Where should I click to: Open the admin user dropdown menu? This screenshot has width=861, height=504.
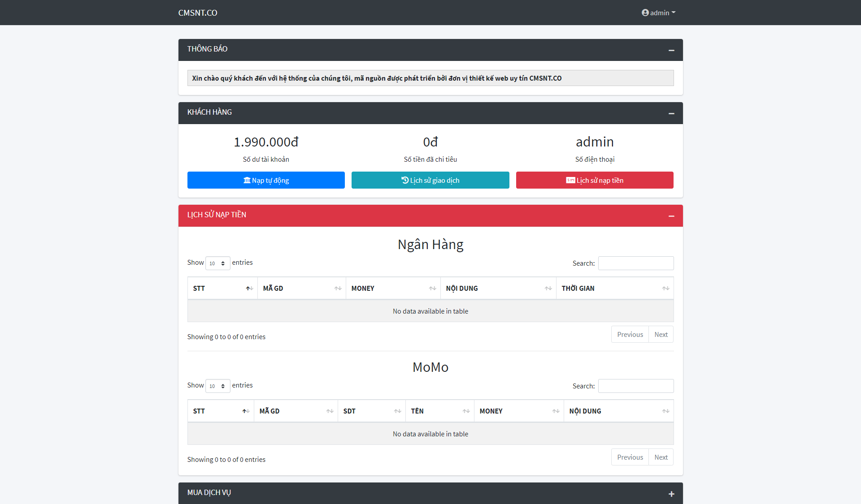658,13
